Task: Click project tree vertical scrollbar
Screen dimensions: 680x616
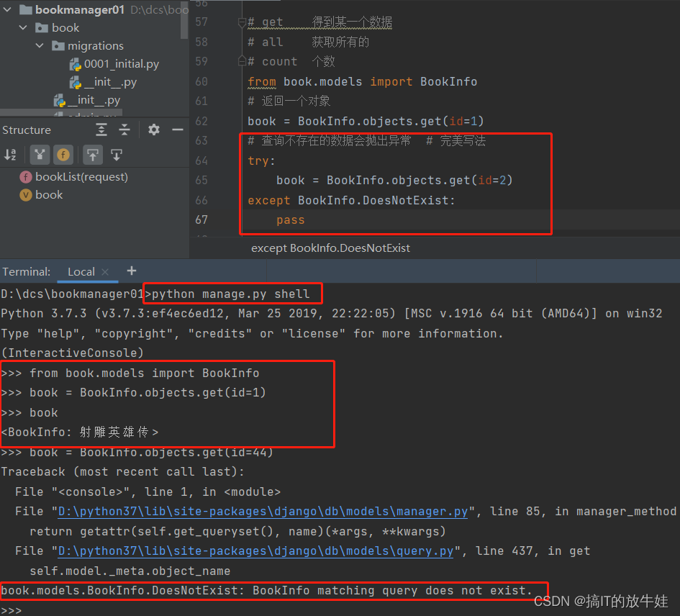Action: [185, 19]
